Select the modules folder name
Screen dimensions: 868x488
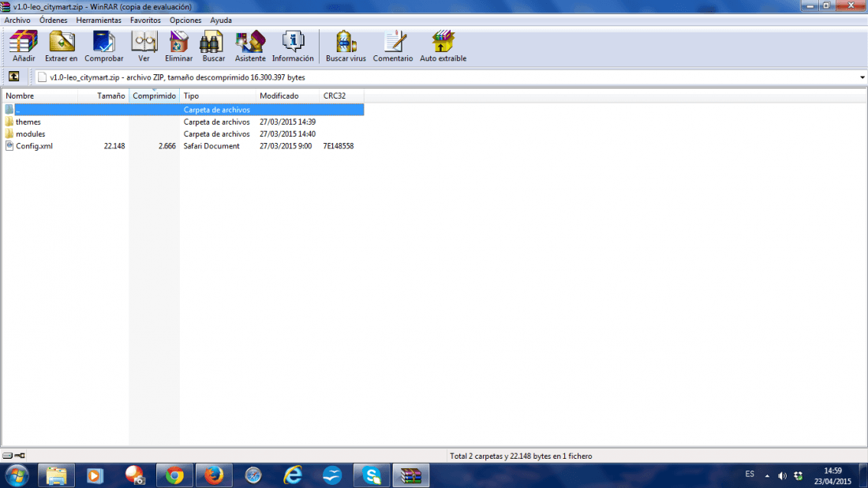[31, 134]
